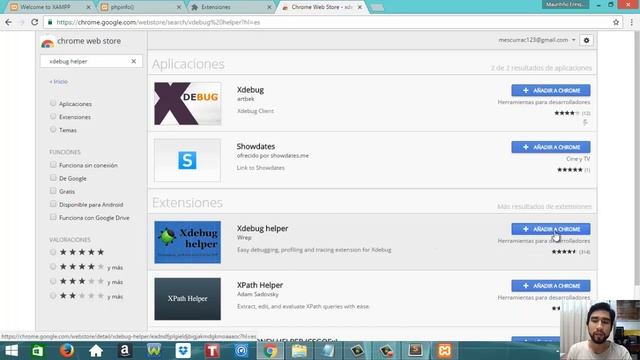
Task: Bookmark this page with the star icon
Action: [x=616, y=22]
